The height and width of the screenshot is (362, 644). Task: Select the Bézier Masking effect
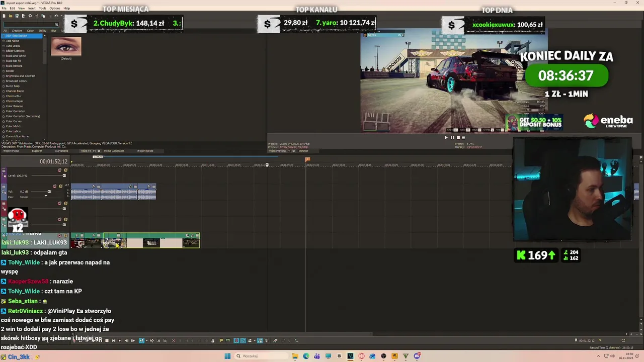[x=15, y=51]
